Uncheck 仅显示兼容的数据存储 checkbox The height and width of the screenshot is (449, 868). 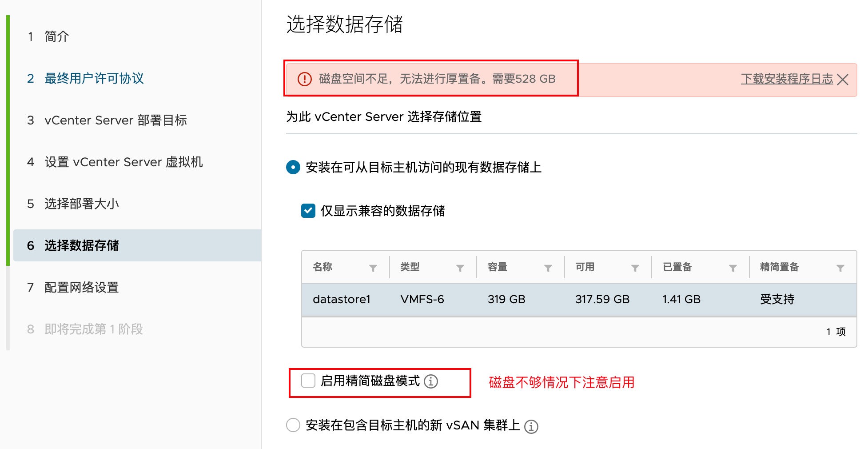click(308, 211)
